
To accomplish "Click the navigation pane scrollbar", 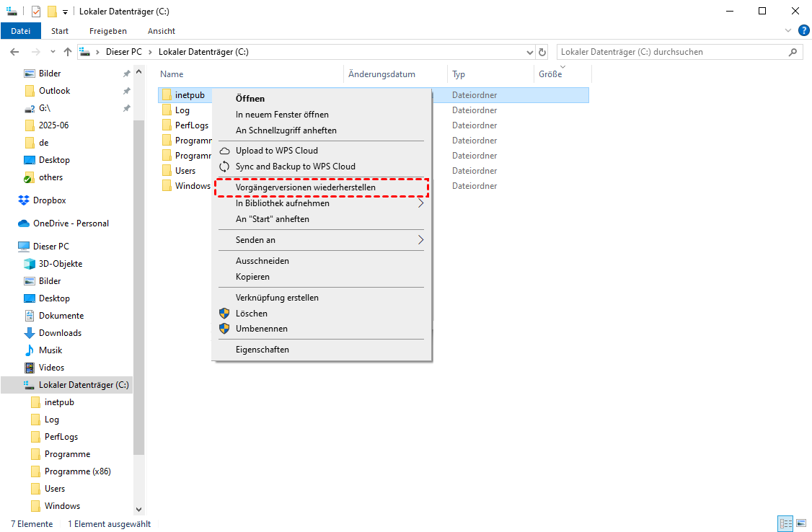I will 138,287.
